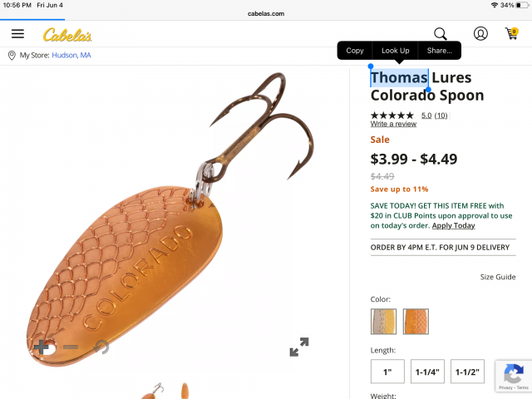Select the 1" length option
Viewport: 532px width, 399px height.
(387, 372)
